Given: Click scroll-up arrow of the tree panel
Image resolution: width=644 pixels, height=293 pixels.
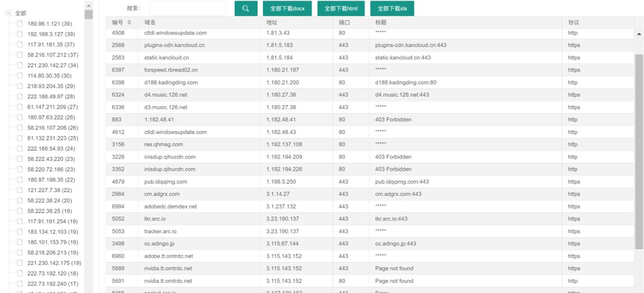Looking at the screenshot, I should pos(89,5).
